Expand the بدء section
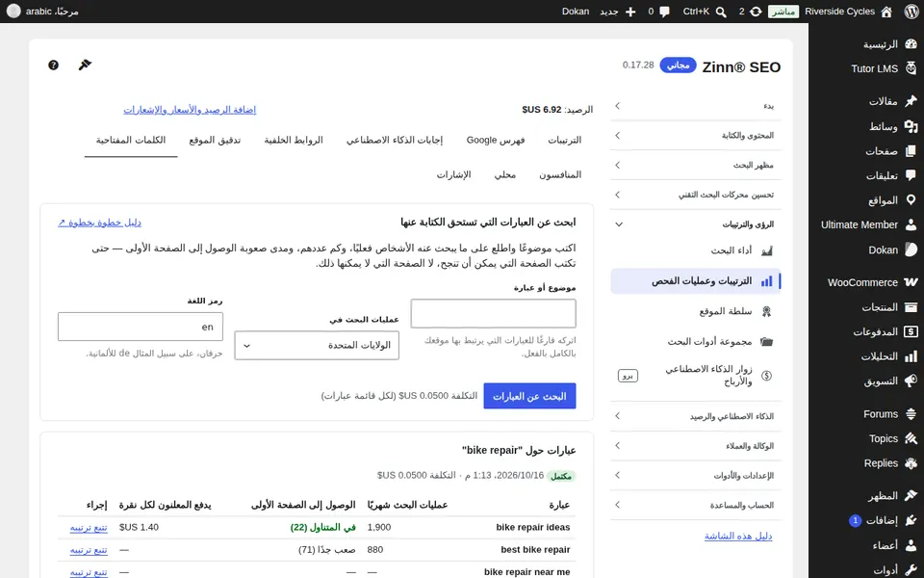 pos(696,106)
